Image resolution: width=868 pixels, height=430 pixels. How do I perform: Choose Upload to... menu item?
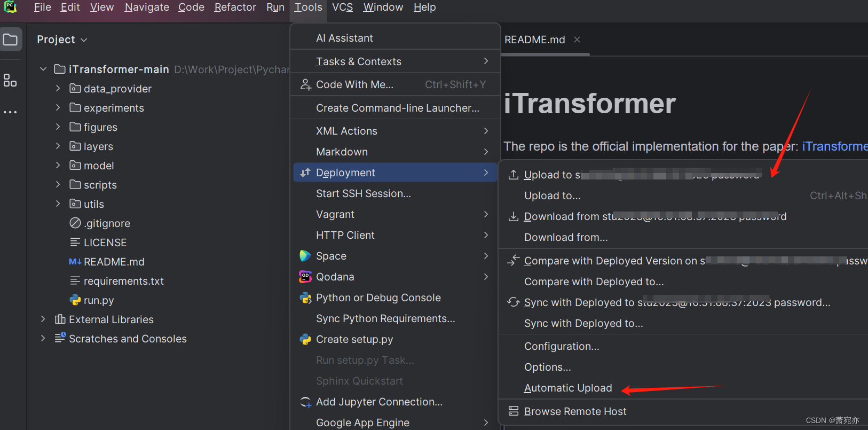[x=553, y=196]
